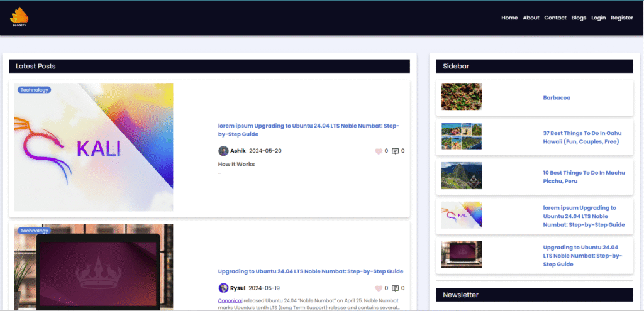Screen dimensions: 644x311
Task: Click Login in the navbar
Action: [x=599, y=18]
